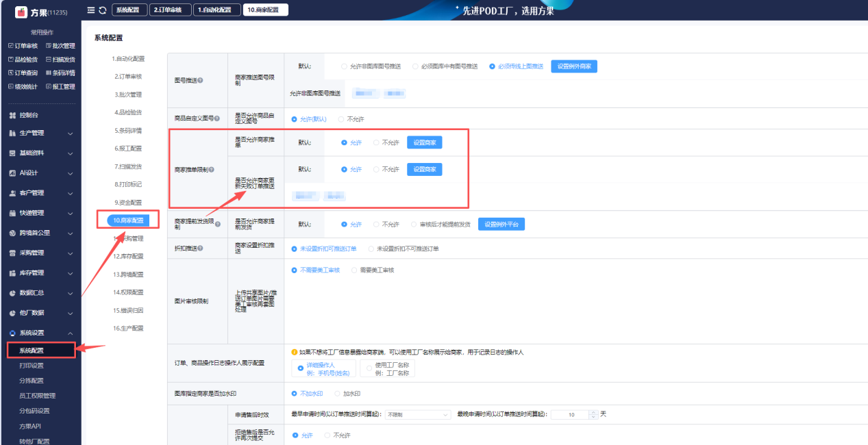Open earliest application time 不限制 dropdown
Image resolution: width=868 pixels, height=445 pixels.
(419, 415)
